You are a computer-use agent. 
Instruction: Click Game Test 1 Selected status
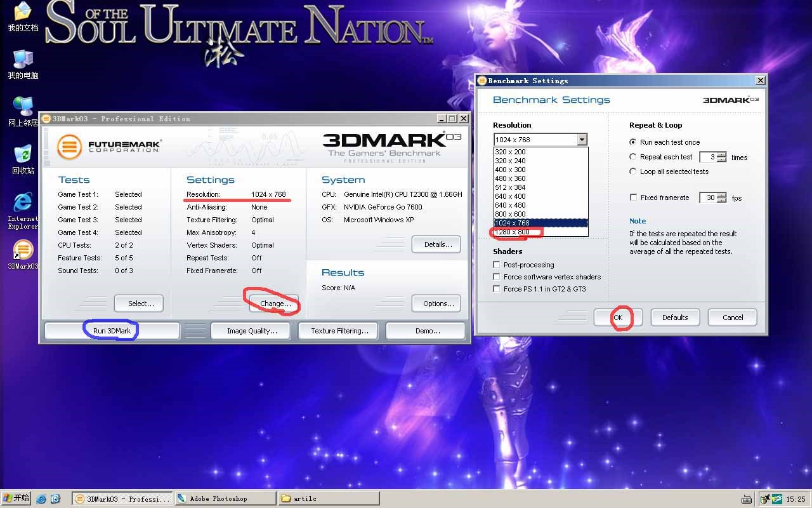pos(128,194)
